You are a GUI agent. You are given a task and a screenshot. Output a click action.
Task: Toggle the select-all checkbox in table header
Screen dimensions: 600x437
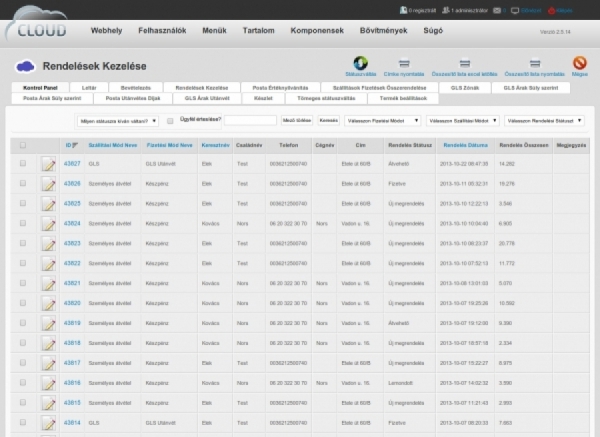[23, 145]
